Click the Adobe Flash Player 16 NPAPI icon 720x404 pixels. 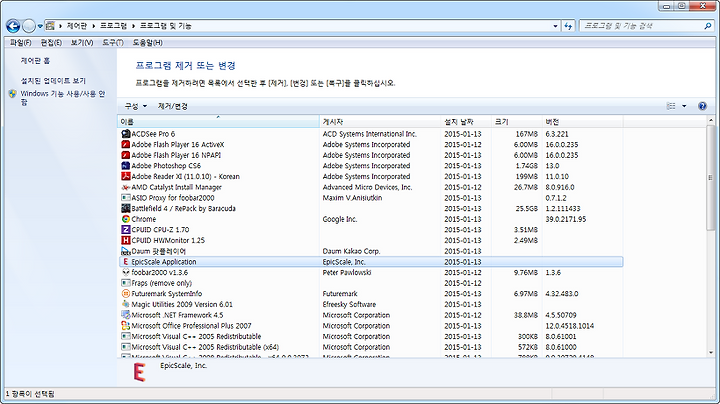point(126,155)
